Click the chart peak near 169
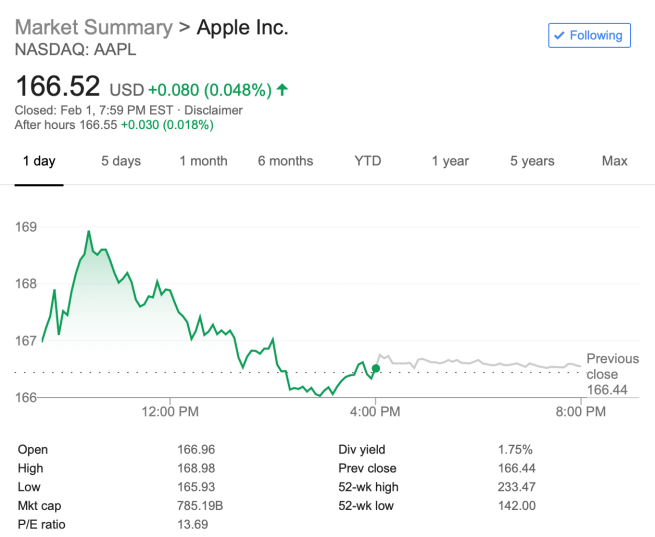Viewport: 655px width, 537px height. [x=89, y=232]
